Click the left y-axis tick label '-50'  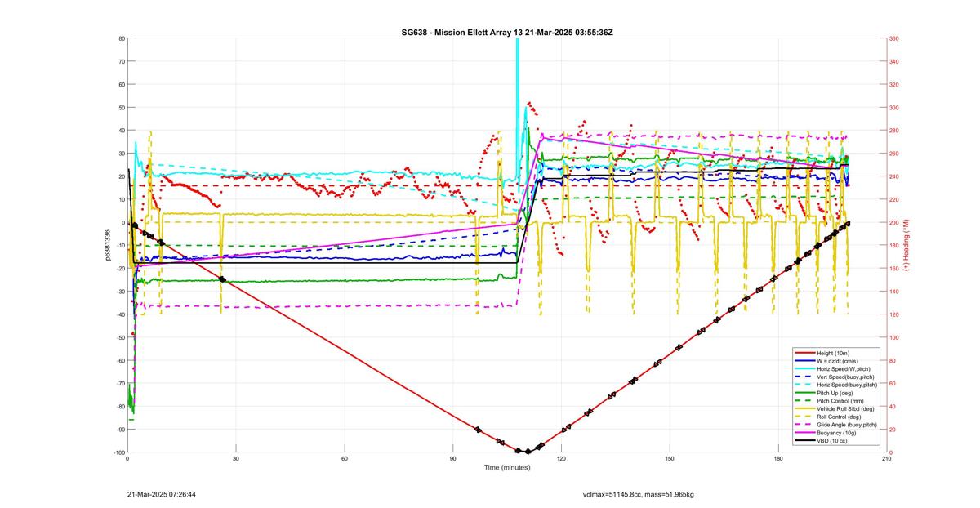coord(120,337)
